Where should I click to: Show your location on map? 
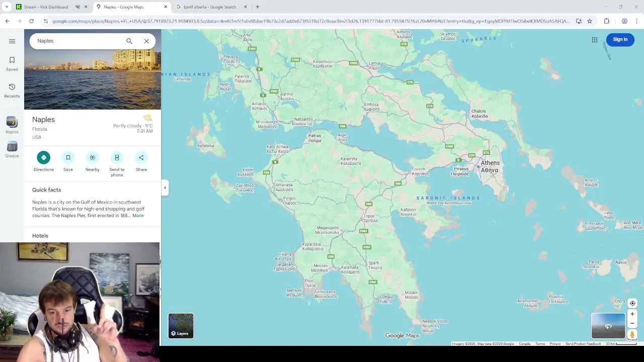click(632, 303)
